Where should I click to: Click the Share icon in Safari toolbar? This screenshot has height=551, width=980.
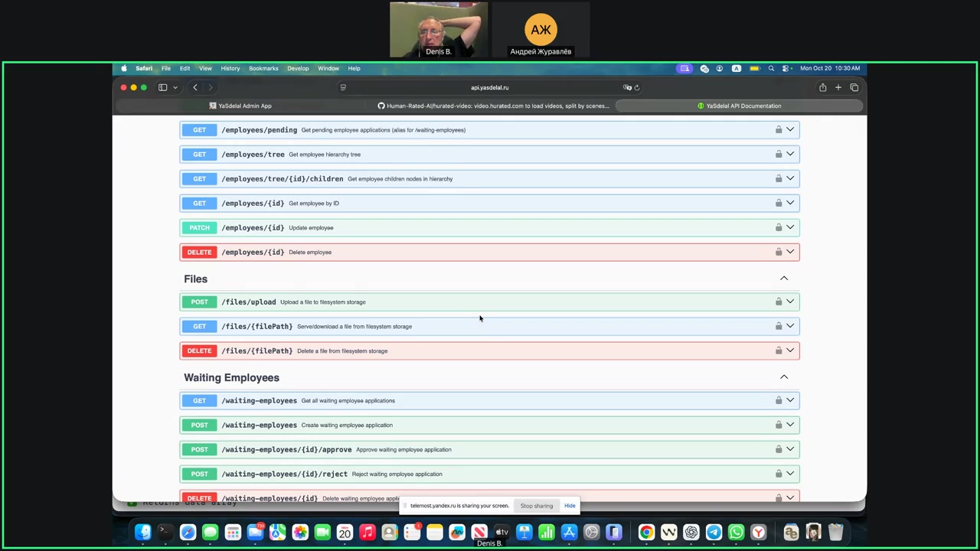click(822, 87)
